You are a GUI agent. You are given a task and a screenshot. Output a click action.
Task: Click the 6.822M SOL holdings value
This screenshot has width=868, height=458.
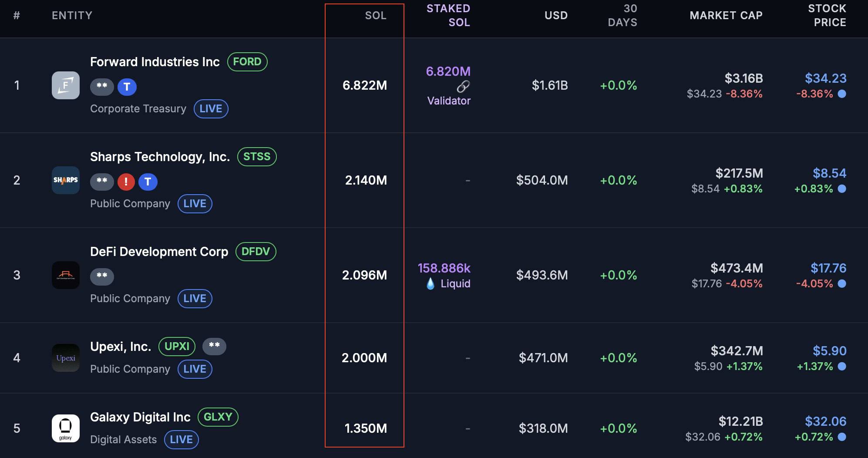tap(365, 85)
